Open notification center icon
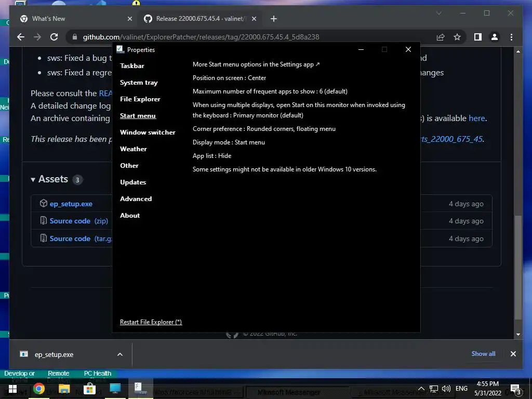Screen dimensions: 532x399 tap(515, 389)
